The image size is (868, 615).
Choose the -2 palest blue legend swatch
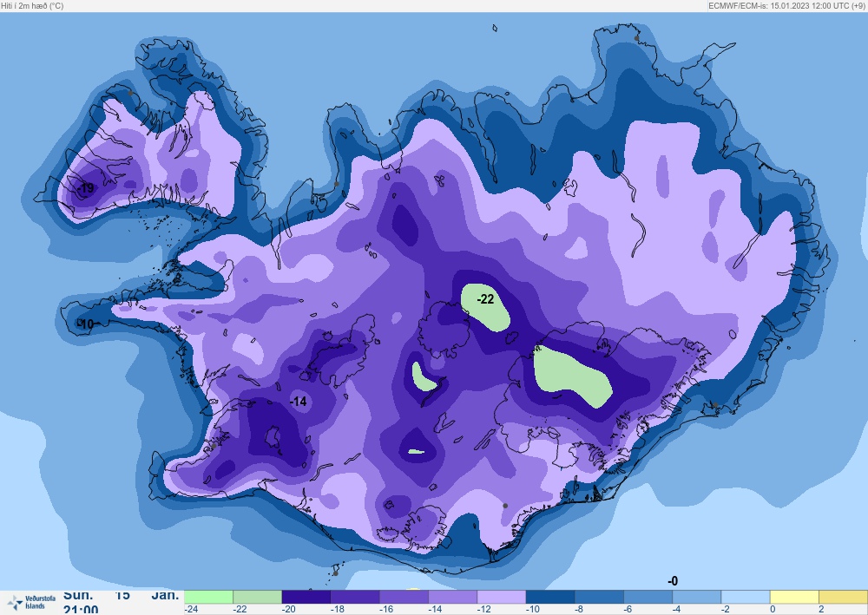pyautogui.click(x=746, y=597)
